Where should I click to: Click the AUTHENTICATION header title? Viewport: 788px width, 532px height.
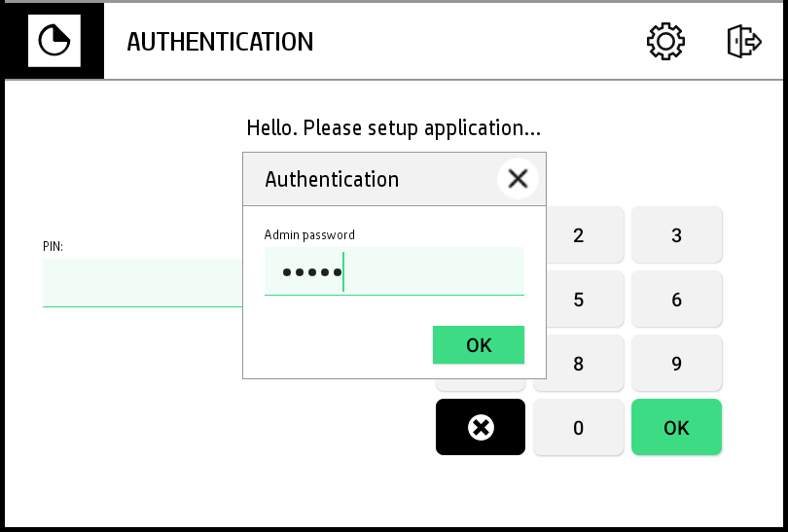[220, 42]
